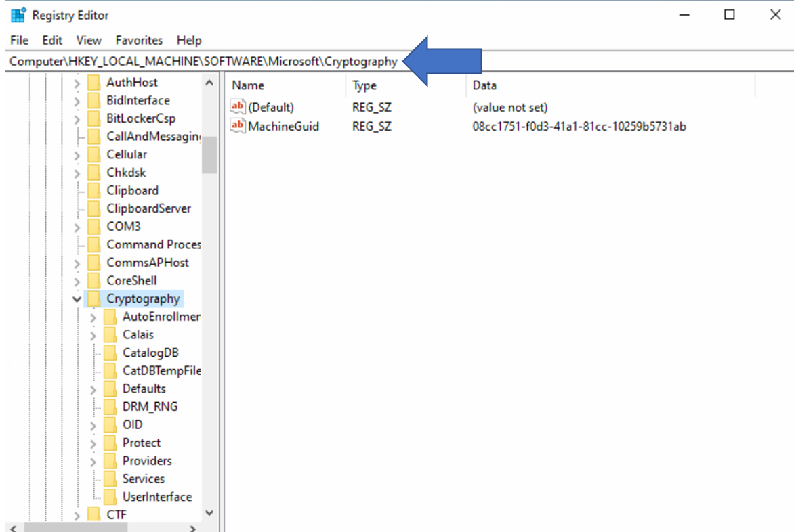Select the MachineGuid value name
This screenshot has width=794, height=532.
click(284, 126)
